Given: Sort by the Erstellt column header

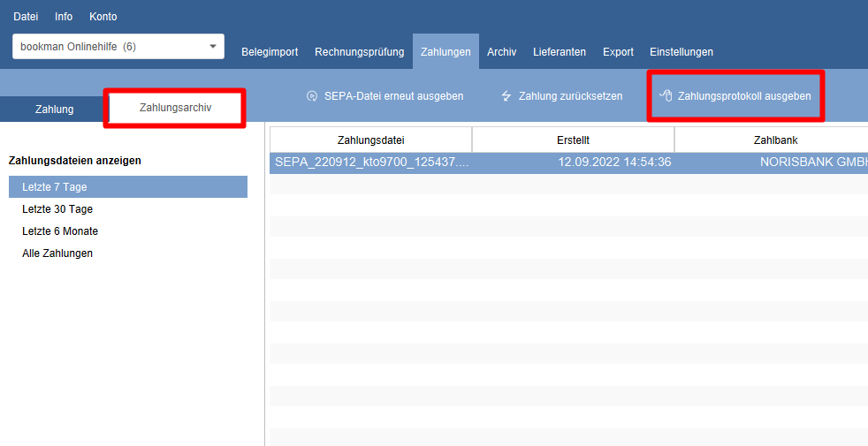Looking at the screenshot, I should [573, 140].
